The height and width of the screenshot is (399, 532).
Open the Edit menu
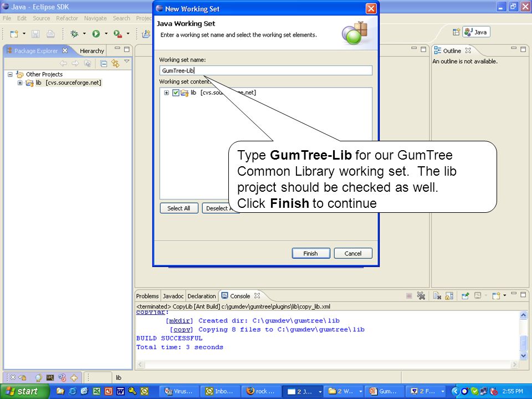(22, 18)
